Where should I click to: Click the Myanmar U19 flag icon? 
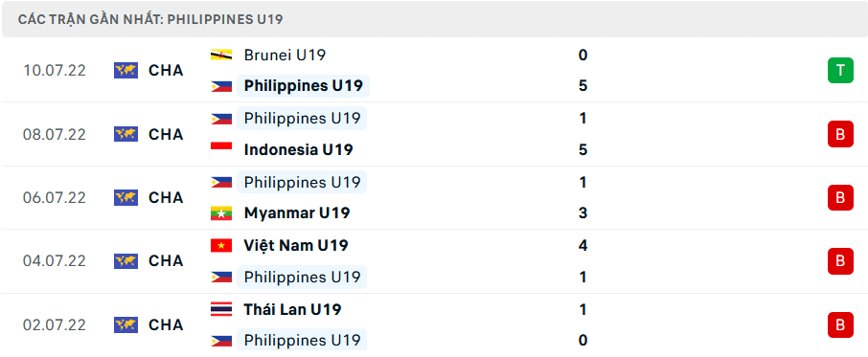(x=221, y=212)
